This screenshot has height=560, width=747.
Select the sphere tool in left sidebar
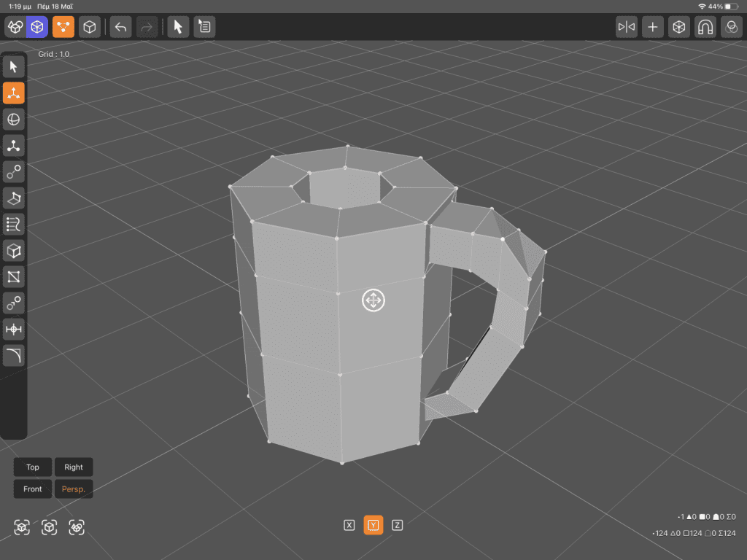(14, 120)
